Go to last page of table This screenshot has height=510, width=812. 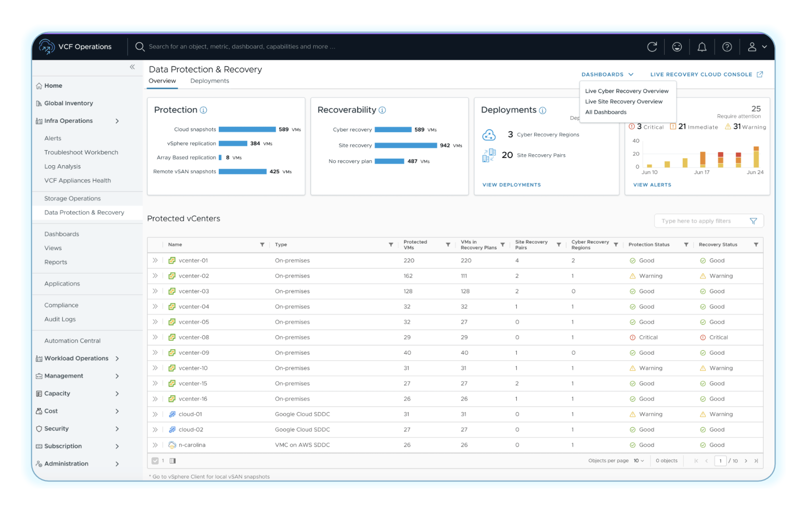pos(756,461)
